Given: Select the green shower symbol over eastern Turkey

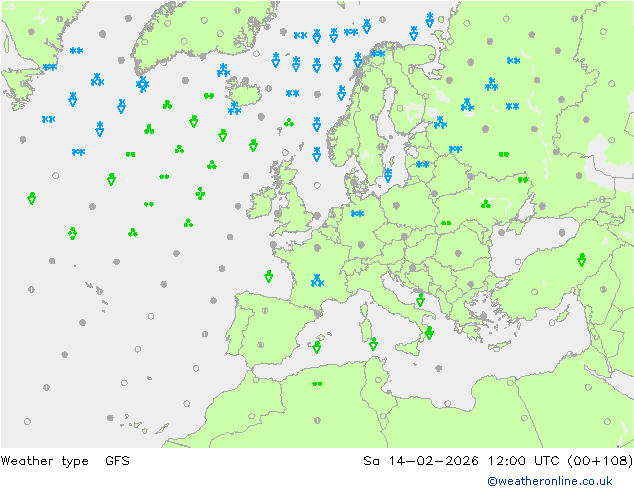Looking at the screenshot, I should point(582,259).
